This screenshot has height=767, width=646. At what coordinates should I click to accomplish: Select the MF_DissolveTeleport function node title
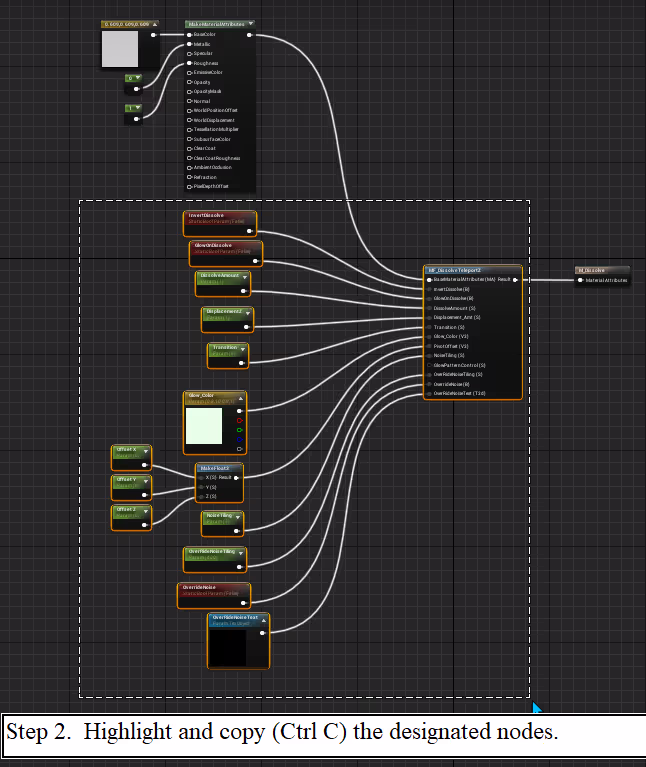click(x=455, y=270)
